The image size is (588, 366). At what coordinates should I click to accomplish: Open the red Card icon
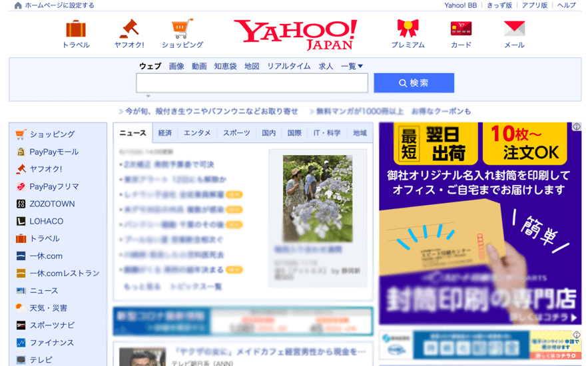pos(461,29)
